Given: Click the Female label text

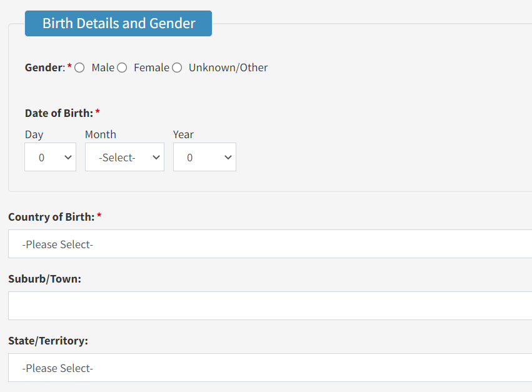Looking at the screenshot, I should click(151, 68).
